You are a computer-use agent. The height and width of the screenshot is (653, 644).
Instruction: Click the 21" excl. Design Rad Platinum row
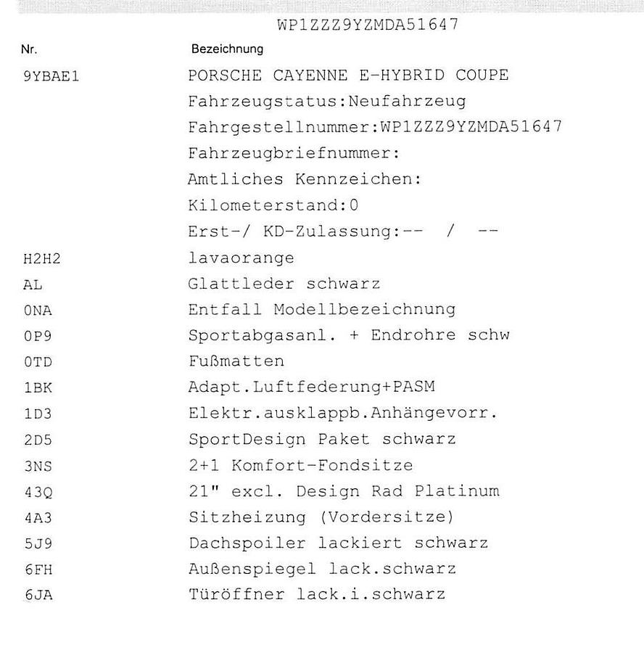pyautogui.click(x=343, y=491)
